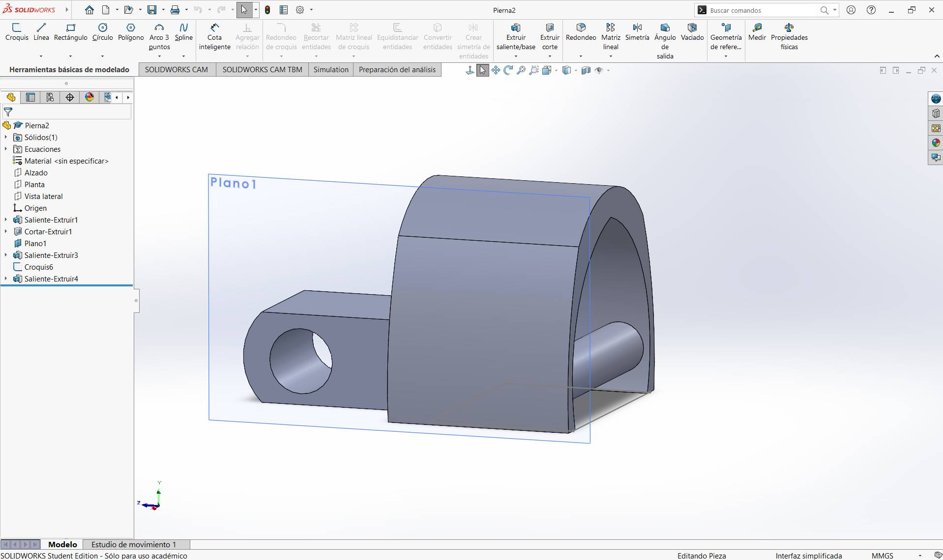Click the Simetría mirror tool
943x560 pixels.
click(x=637, y=32)
